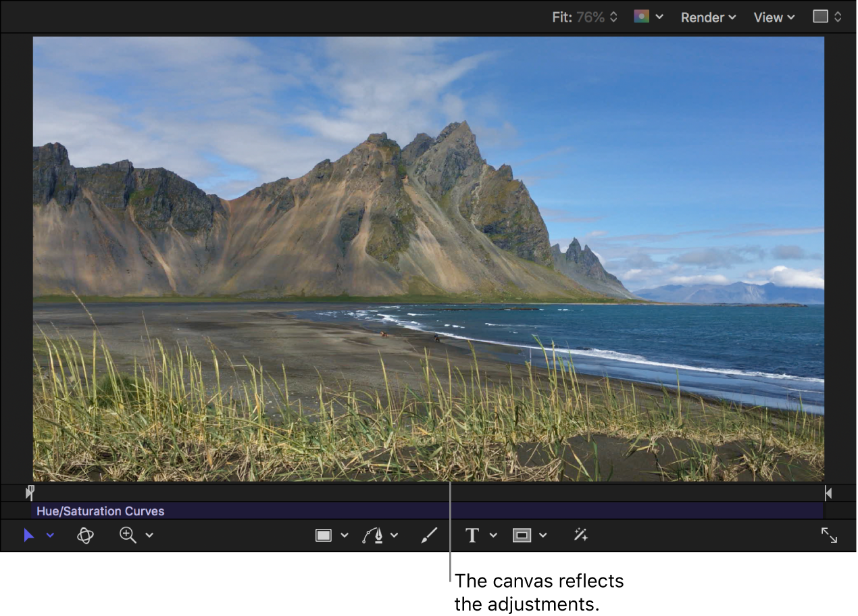The height and width of the screenshot is (616, 858).
Task: Select the Text tool
Action: coord(471,535)
